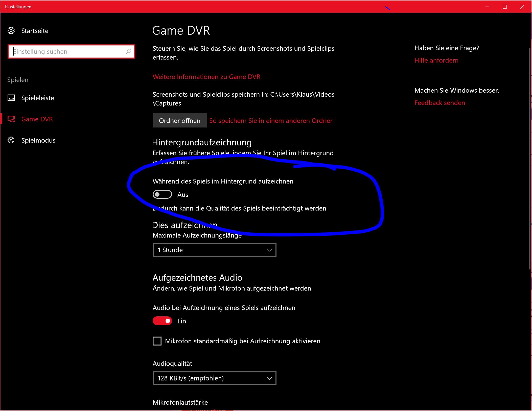Click the Startseite gear icon
Viewport: 532px width, 411px height.
coord(11,31)
